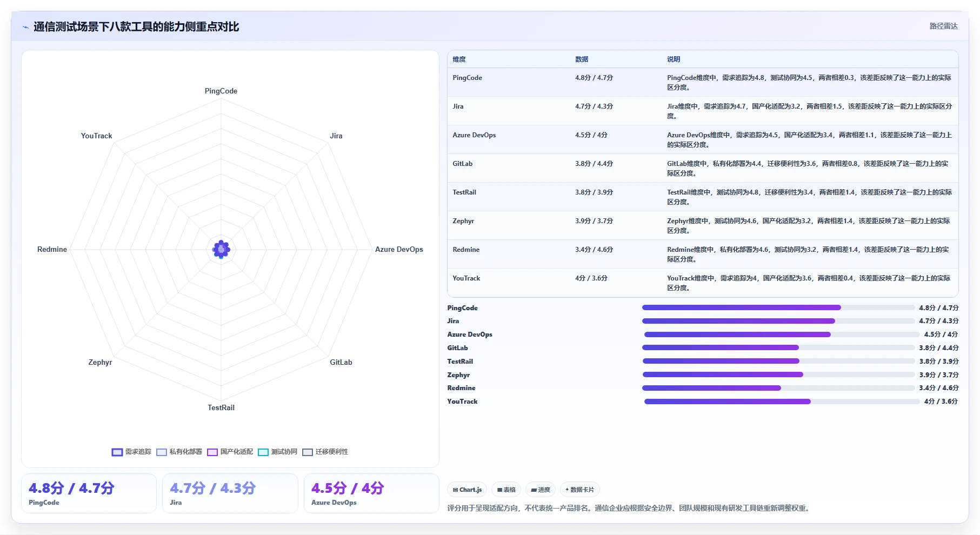Click the Redmine radar axis label
The height and width of the screenshot is (535, 980).
52,249
